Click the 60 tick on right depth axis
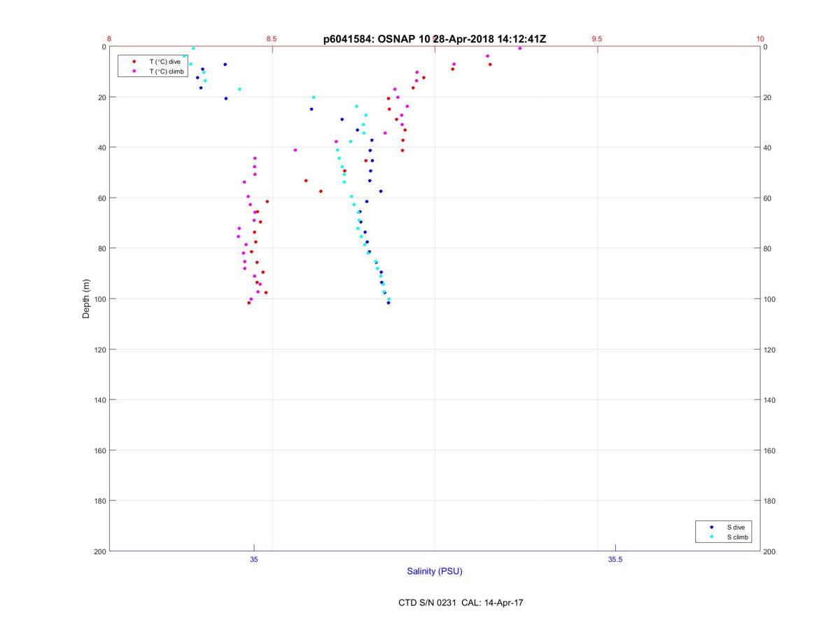Screen dimensions: 840x620 [x=767, y=198]
